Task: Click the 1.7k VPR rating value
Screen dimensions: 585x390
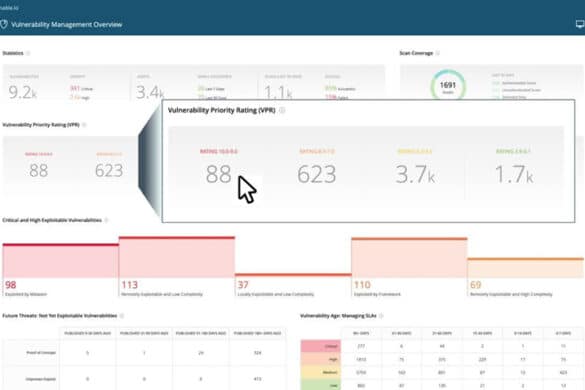Action: pos(514,174)
